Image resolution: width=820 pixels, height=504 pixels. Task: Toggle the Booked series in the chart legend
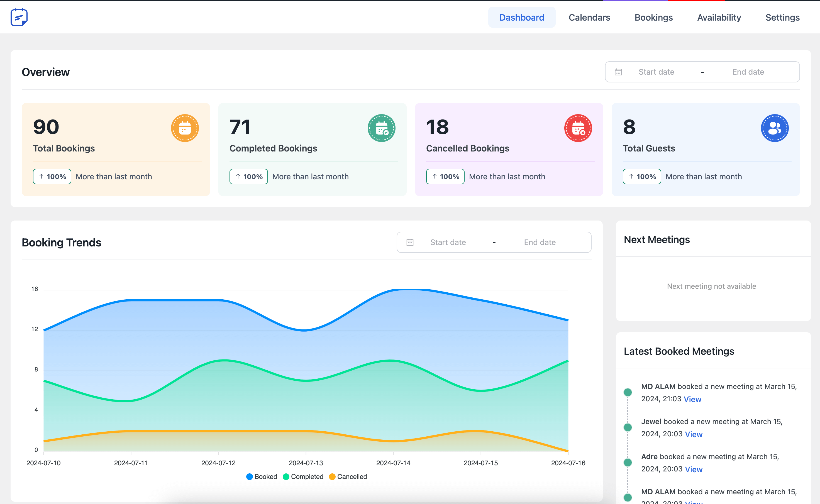tap(262, 477)
